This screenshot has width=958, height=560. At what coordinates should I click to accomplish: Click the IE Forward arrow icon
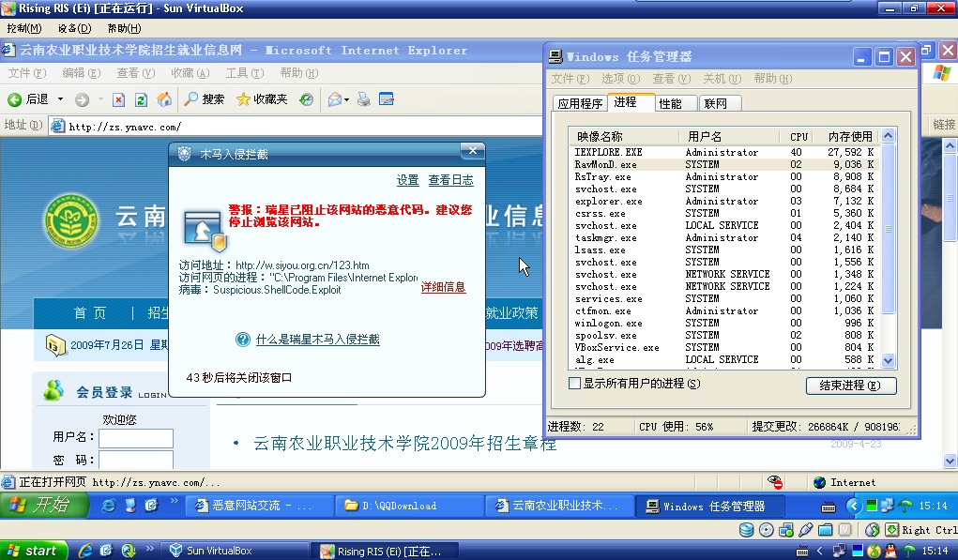tap(82, 99)
